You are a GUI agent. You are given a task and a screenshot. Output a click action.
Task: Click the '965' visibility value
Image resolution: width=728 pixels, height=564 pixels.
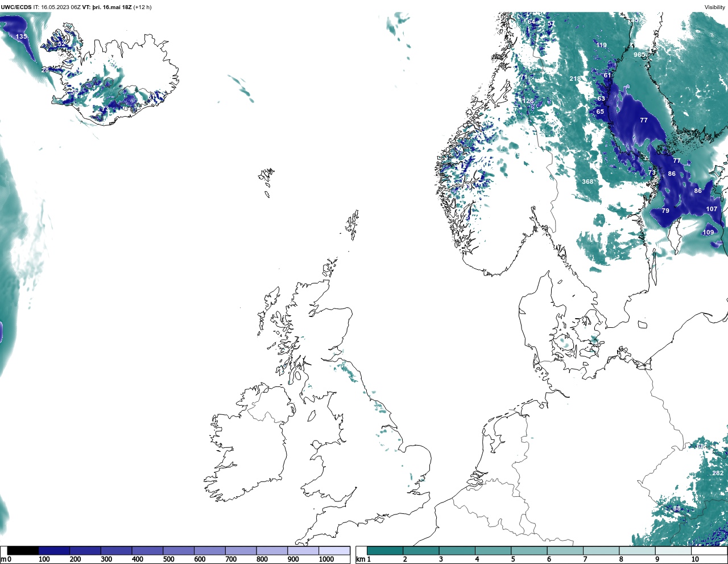point(639,55)
